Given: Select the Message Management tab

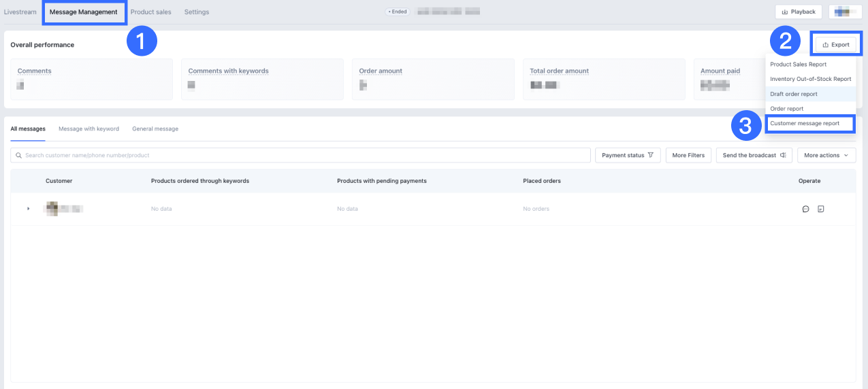Looking at the screenshot, I should 84,12.
